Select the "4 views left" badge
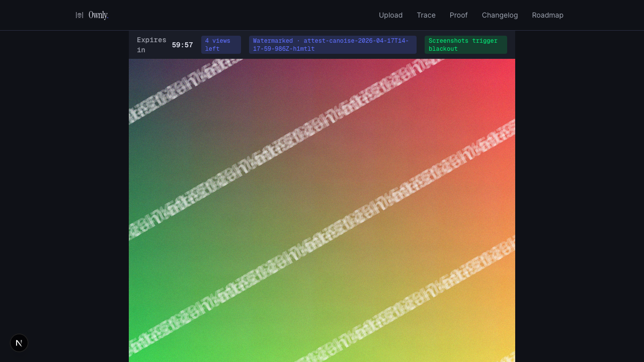Screen dimensions: 644x362 pos(221,45)
